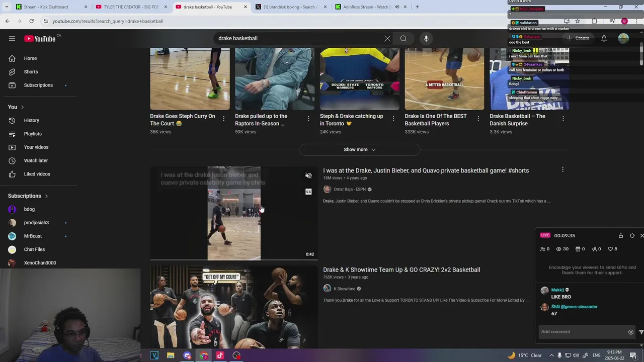Send the comment with the paper-plane icon
Image resolution: width=644 pixels, height=362 pixels.
(x=641, y=332)
